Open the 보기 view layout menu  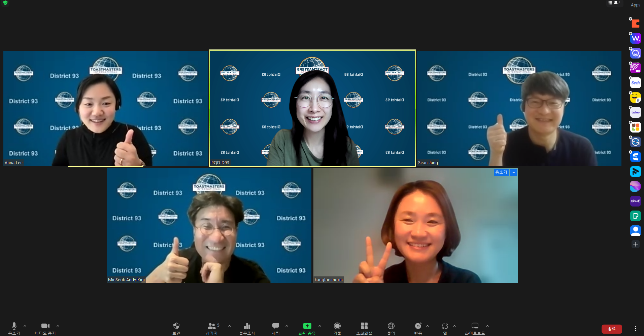615,3
